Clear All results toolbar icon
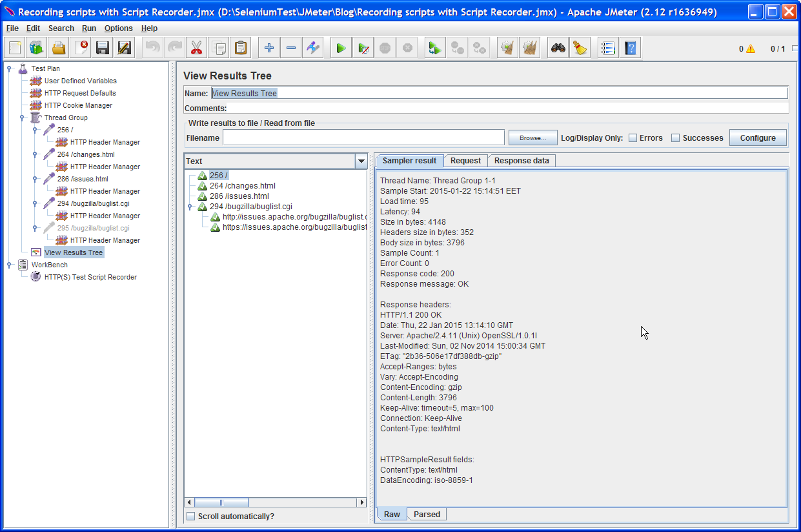This screenshot has width=801, height=532. coord(529,48)
